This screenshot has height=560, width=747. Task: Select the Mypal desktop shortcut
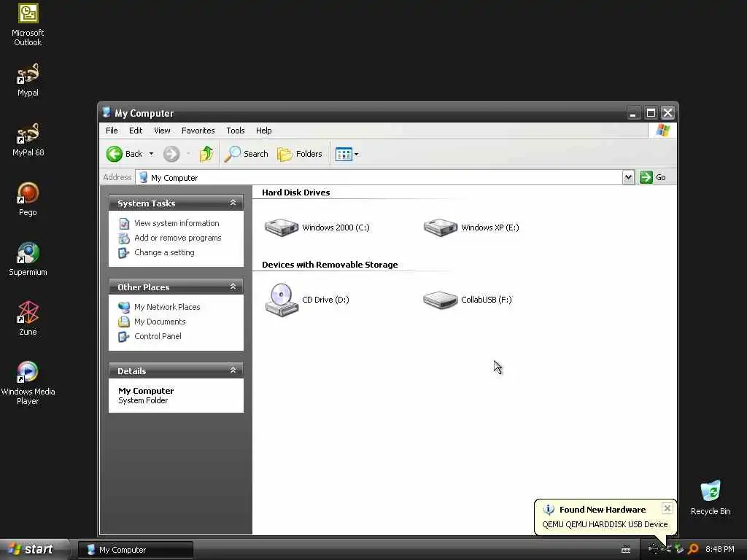(x=28, y=80)
